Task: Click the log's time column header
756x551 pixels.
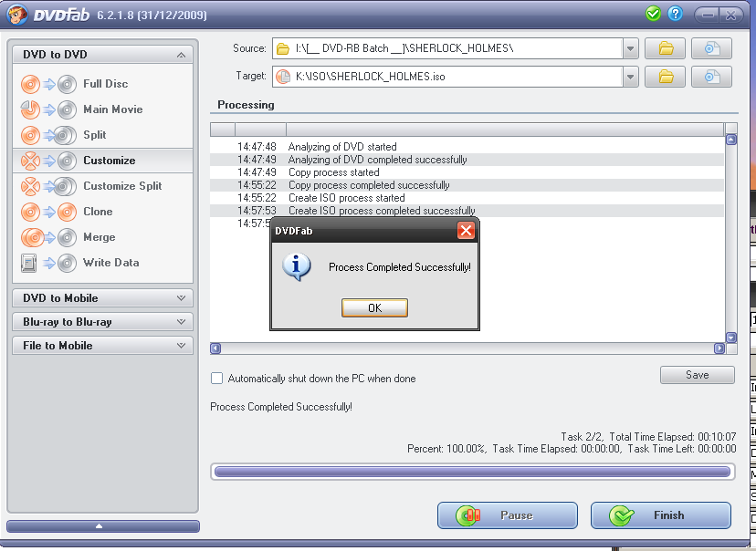Action: tap(260, 129)
